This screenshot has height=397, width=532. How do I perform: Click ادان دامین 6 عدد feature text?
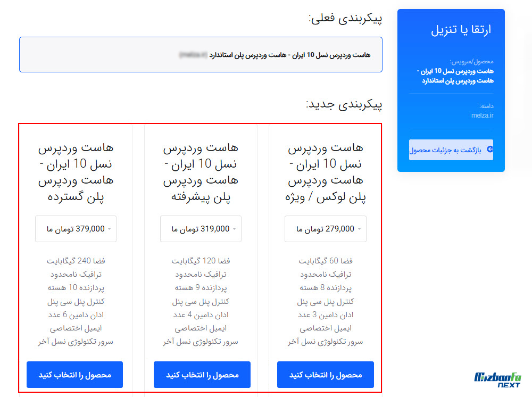(x=76, y=315)
